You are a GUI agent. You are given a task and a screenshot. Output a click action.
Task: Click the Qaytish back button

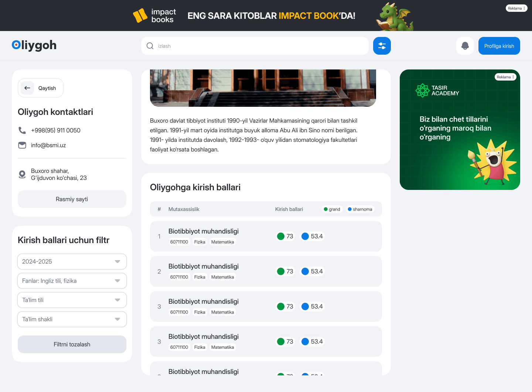[x=41, y=88]
